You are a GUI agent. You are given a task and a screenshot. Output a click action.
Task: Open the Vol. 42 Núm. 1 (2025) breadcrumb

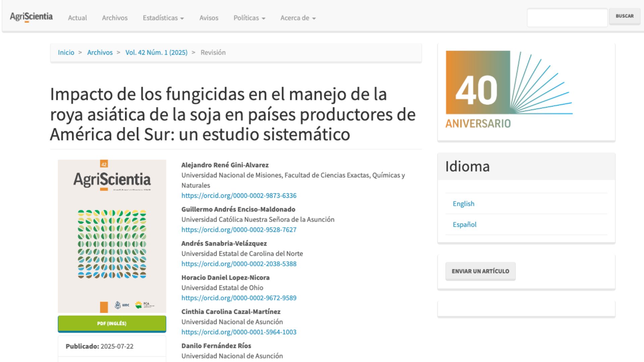coord(156,52)
